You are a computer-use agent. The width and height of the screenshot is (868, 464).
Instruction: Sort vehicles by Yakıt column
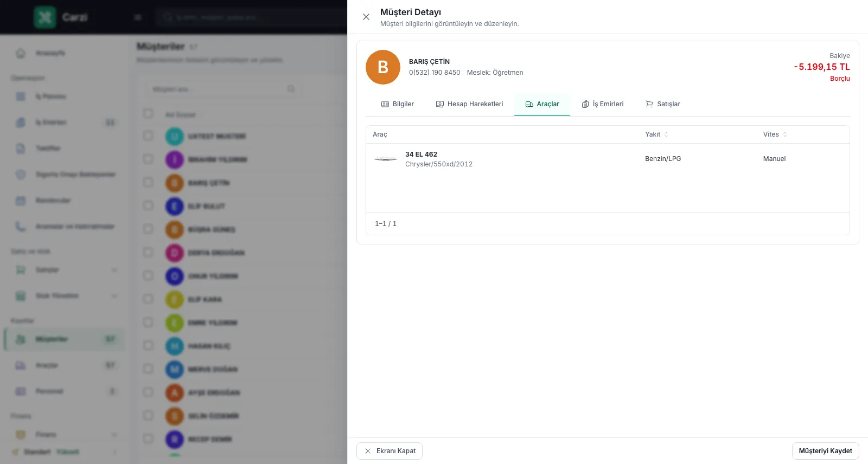(x=656, y=134)
